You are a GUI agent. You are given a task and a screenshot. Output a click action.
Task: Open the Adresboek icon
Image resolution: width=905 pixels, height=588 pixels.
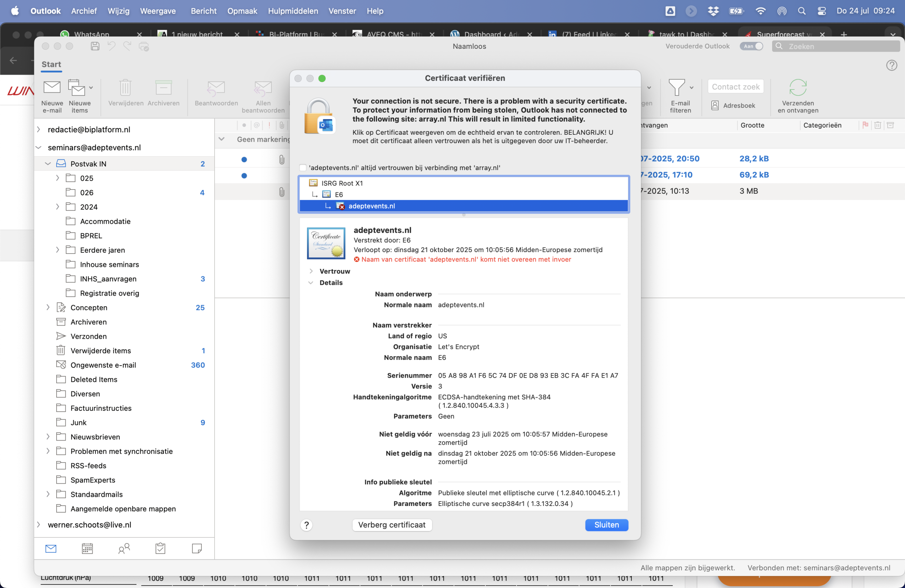[714, 105]
